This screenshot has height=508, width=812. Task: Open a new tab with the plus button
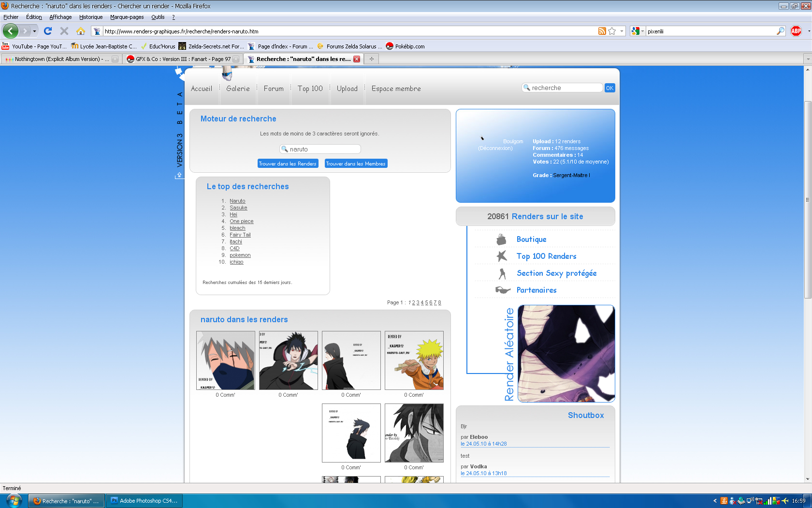point(371,59)
